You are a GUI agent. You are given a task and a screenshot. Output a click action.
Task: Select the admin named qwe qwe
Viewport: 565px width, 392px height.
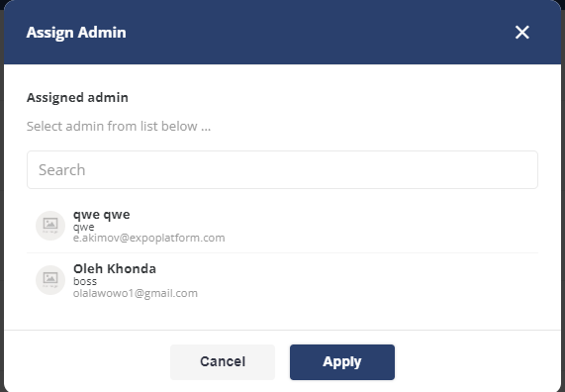pos(282,226)
